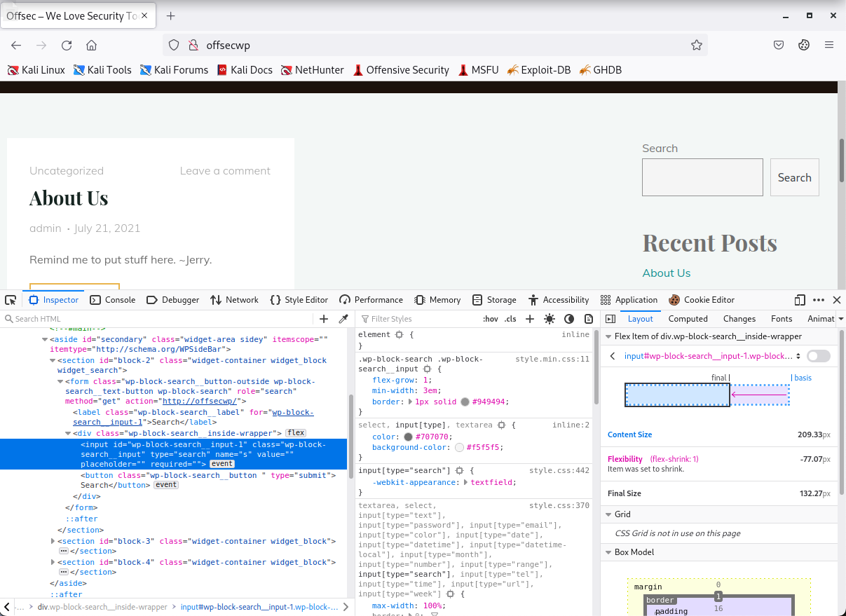
Task: Collapse the Box Model section
Action: [x=608, y=552]
